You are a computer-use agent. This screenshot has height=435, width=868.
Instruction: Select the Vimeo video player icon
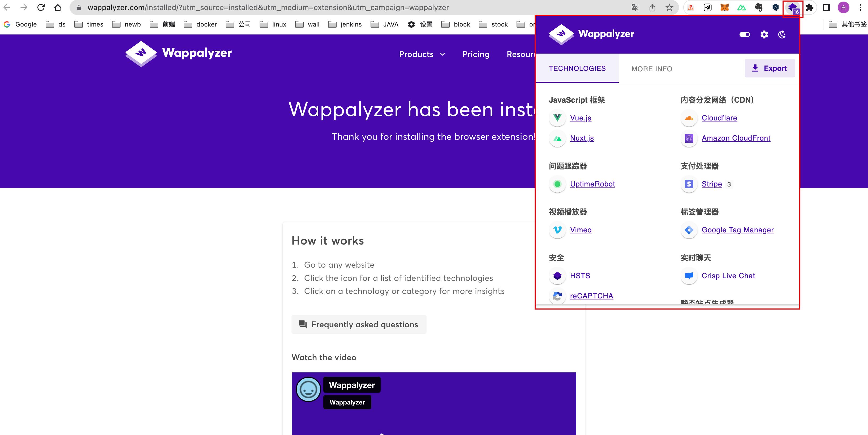557,230
